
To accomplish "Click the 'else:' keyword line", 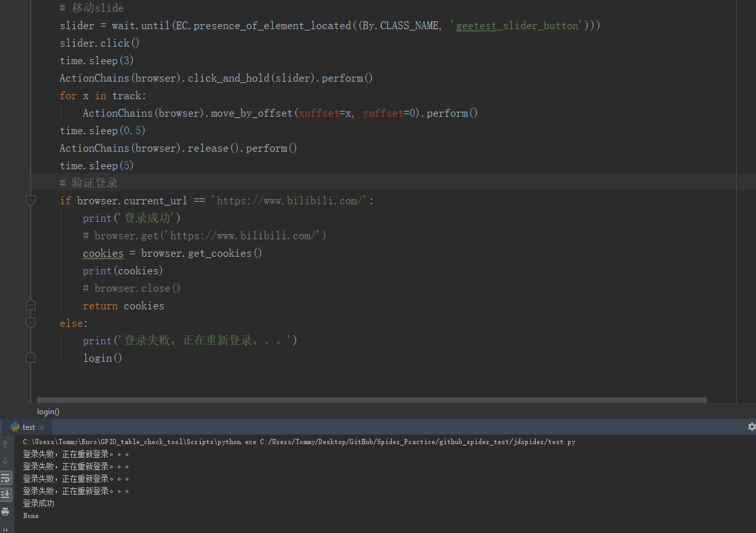I will pos(74,323).
